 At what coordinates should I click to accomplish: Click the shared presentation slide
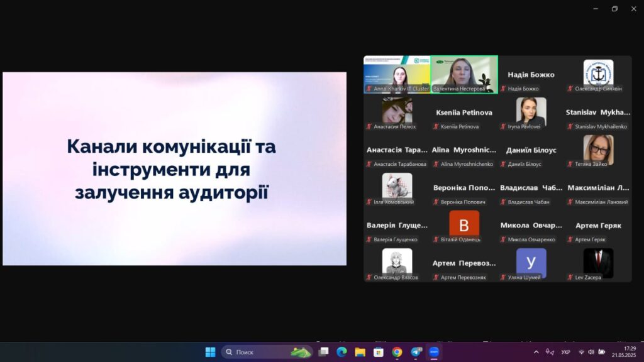click(x=174, y=168)
